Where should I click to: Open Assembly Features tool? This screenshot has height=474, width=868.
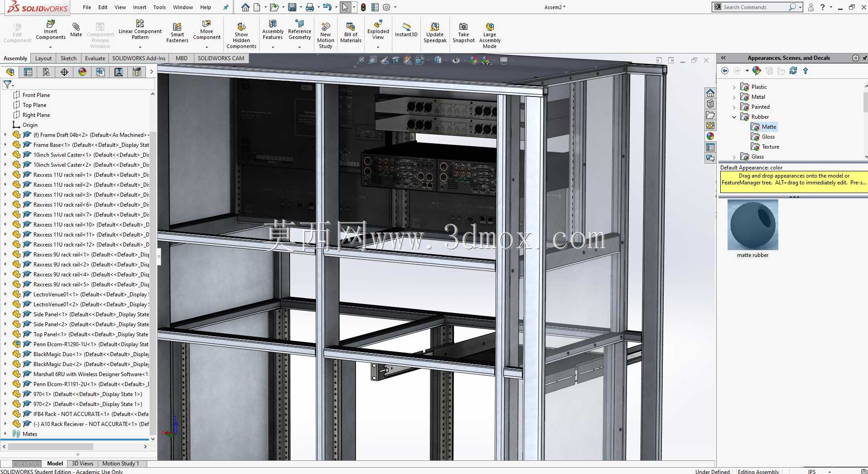273,30
